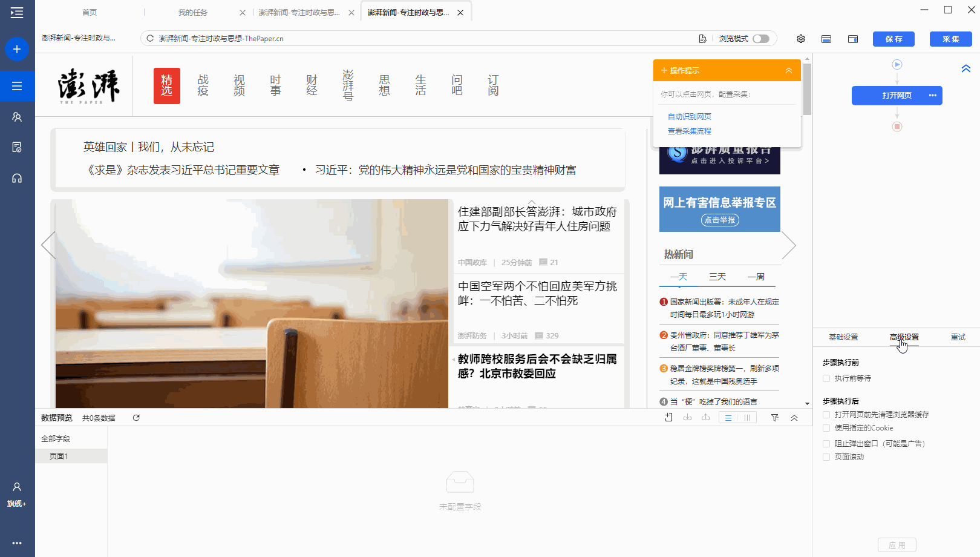Open the filter icon in data preview toolbar
This screenshot has width=980, height=557.
(x=775, y=418)
